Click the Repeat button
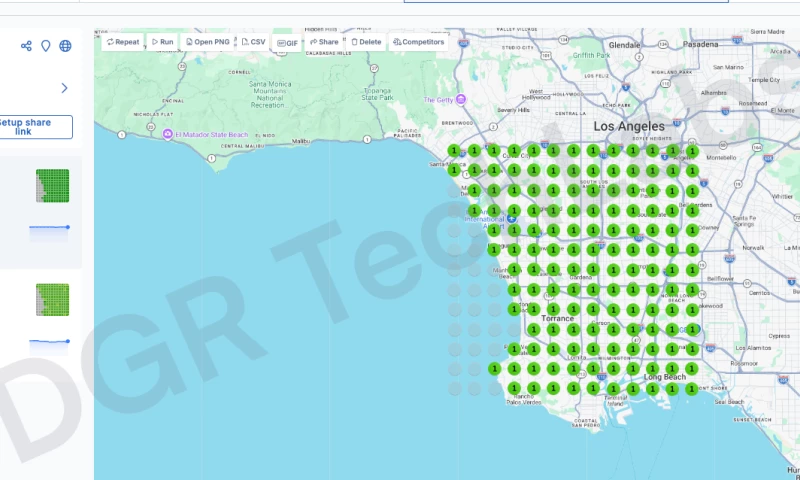800x480 pixels. click(x=122, y=42)
